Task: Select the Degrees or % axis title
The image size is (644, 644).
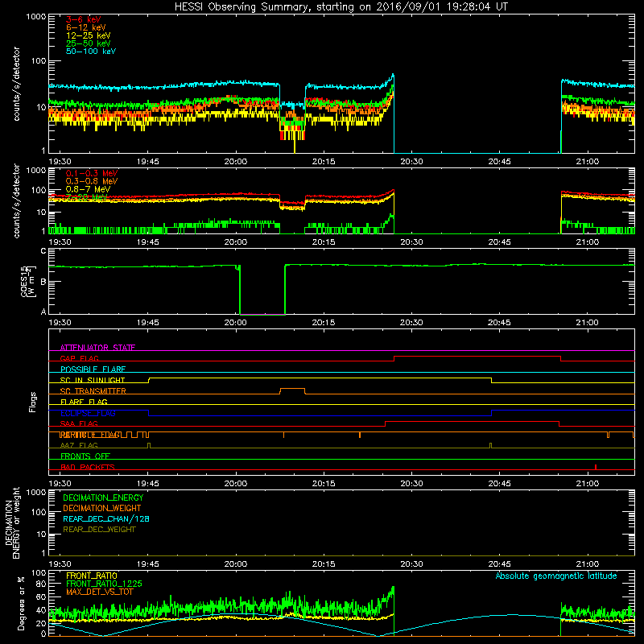Action: (21, 603)
